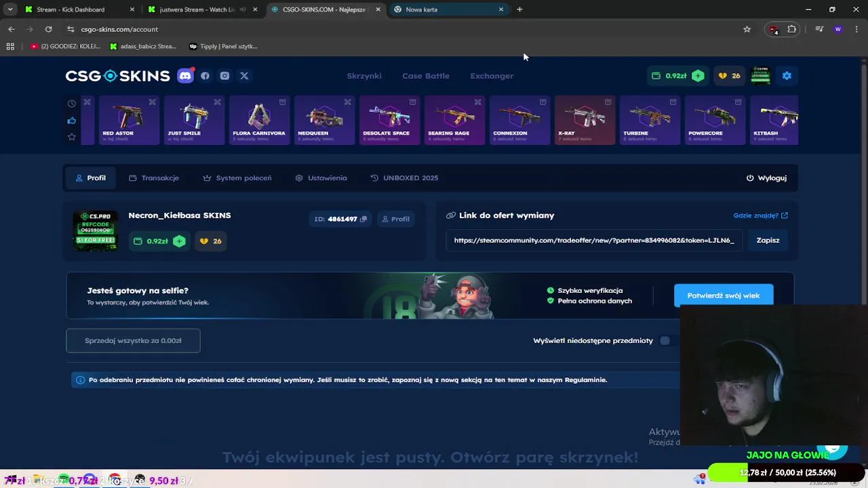Go to Skrzynki section
This screenshot has width=868, height=488.
click(364, 76)
